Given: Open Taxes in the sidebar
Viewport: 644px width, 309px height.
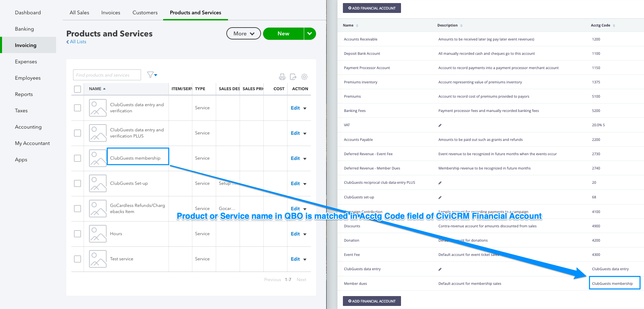Looking at the screenshot, I should (x=21, y=111).
